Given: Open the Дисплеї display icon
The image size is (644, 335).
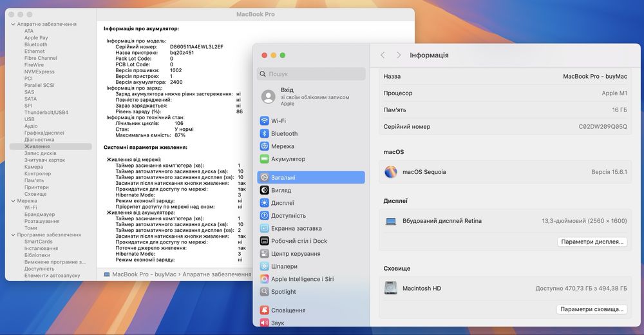Looking at the screenshot, I should click(265, 203).
